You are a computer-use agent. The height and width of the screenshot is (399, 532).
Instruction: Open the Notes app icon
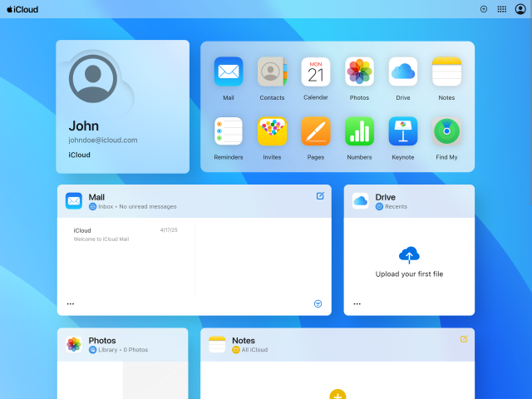click(x=446, y=71)
